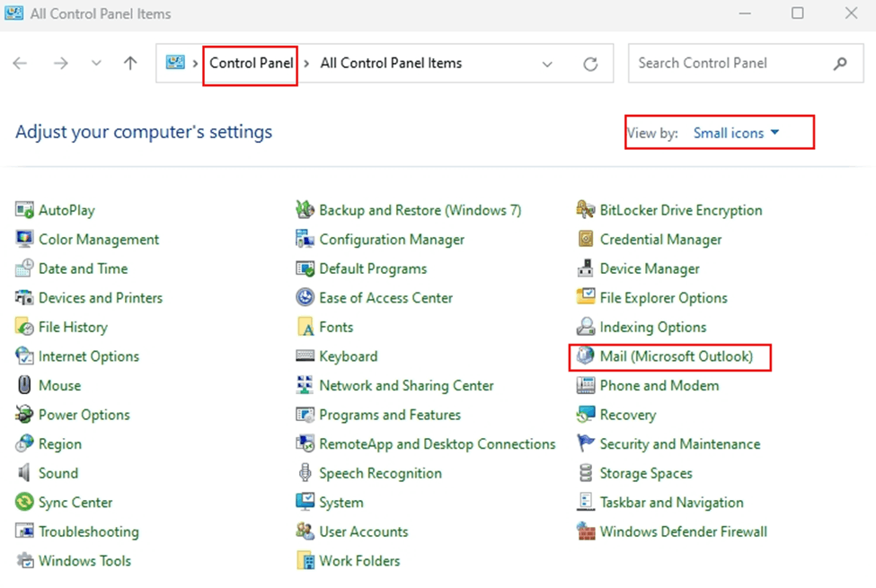The width and height of the screenshot is (876, 588).
Task: Click the Backup and Restore icon
Action: 305,211
